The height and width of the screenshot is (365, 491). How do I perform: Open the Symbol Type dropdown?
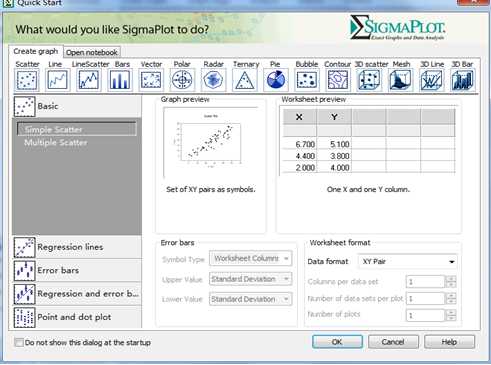[250, 259]
